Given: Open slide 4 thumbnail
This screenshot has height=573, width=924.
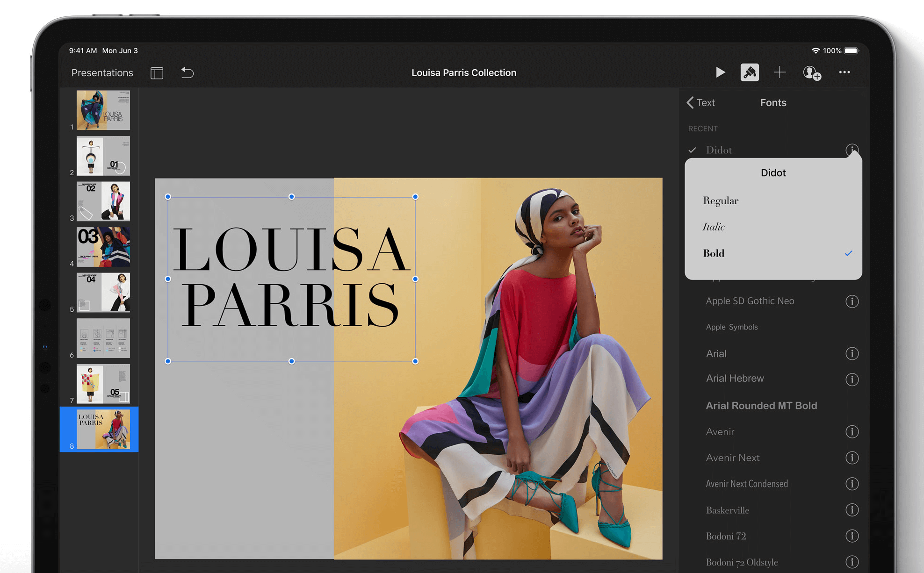Looking at the screenshot, I should click(x=103, y=247).
